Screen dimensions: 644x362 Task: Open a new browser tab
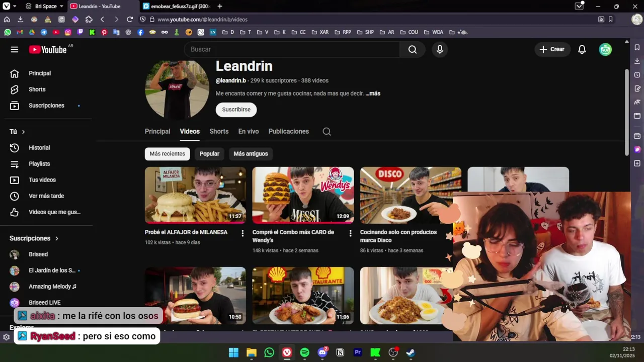(x=220, y=6)
